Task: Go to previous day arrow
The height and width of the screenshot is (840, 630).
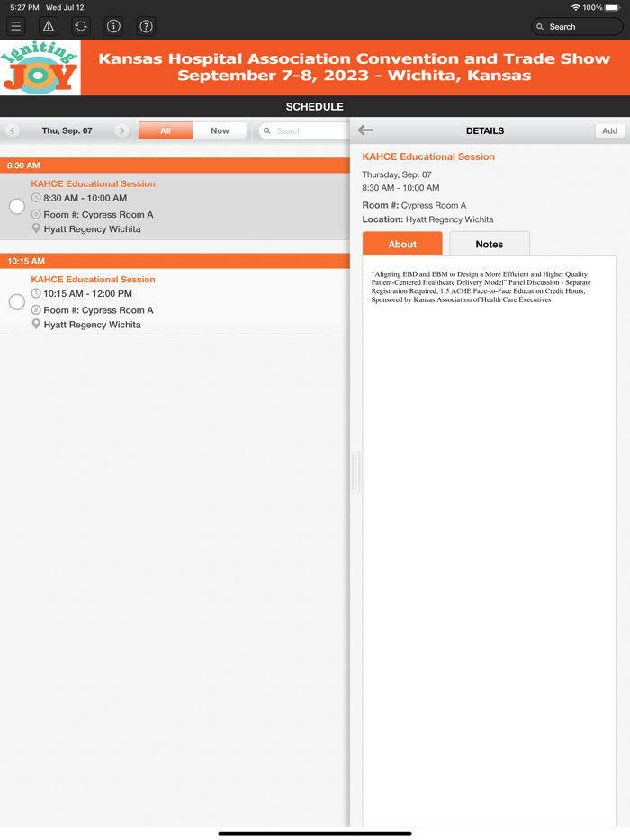Action: [x=13, y=130]
